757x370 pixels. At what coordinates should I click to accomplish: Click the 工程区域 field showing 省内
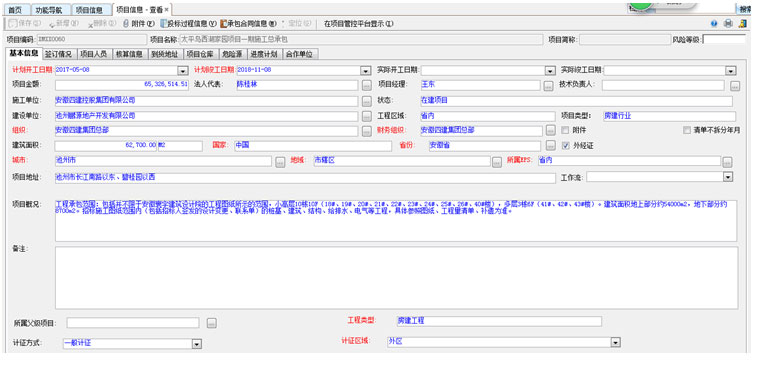pos(488,116)
